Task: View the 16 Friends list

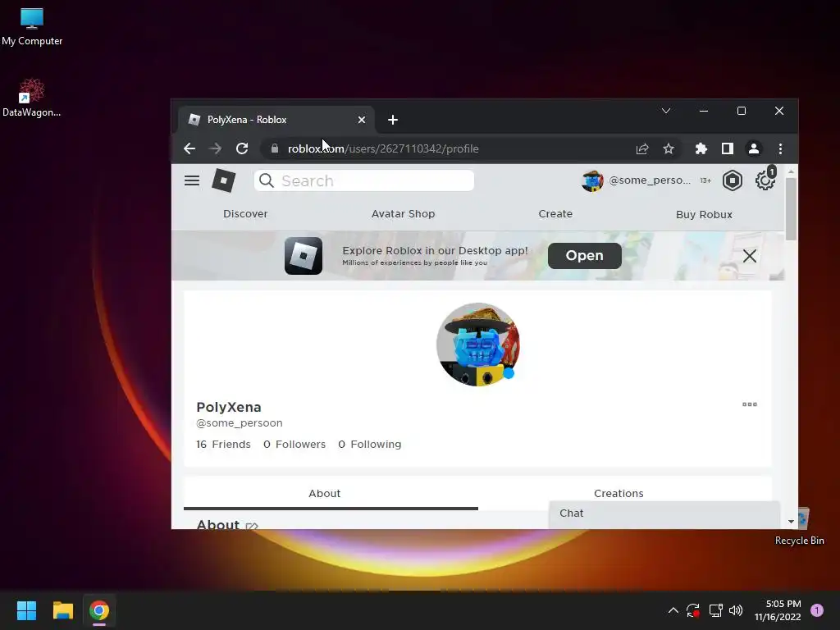Action: [223, 444]
